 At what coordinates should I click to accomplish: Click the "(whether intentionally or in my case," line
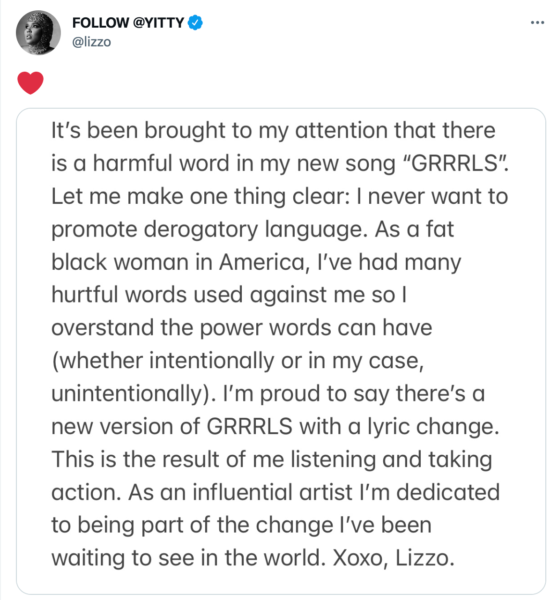[x=238, y=361]
